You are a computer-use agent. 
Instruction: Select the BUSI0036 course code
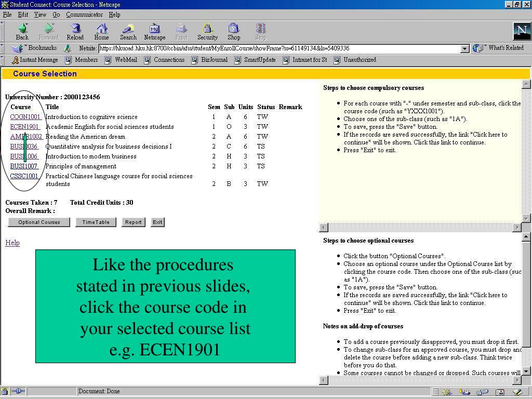click(x=24, y=147)
